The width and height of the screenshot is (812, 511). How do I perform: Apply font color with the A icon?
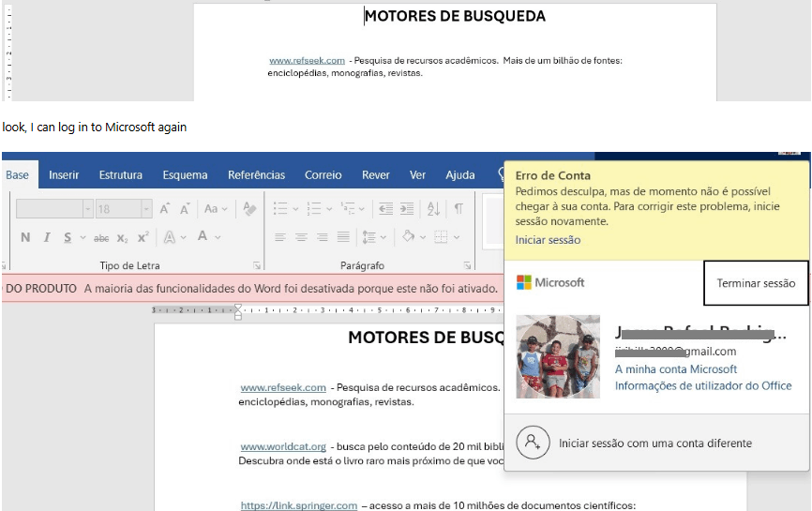203,236
